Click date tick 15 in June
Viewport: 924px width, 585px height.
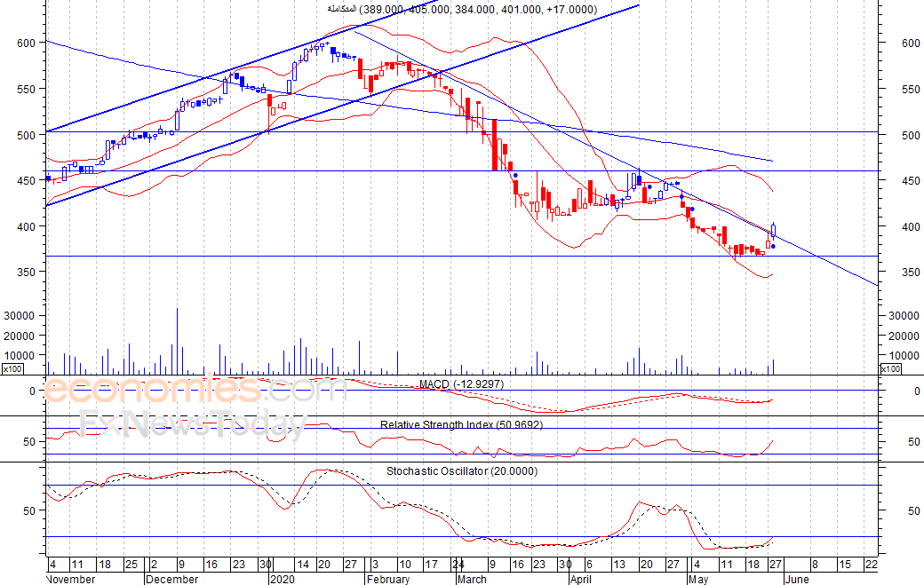pos(845,565)
